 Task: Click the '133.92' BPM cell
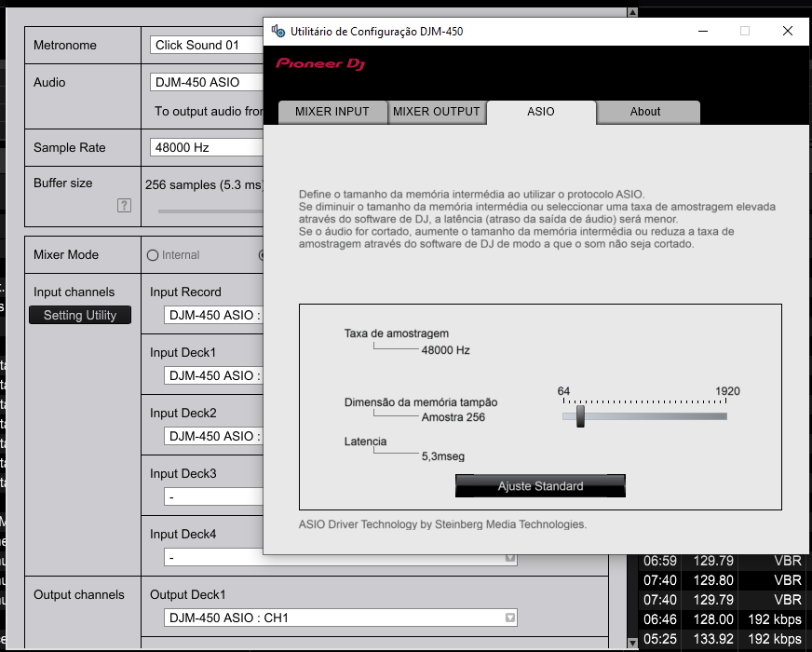(713, 639)
